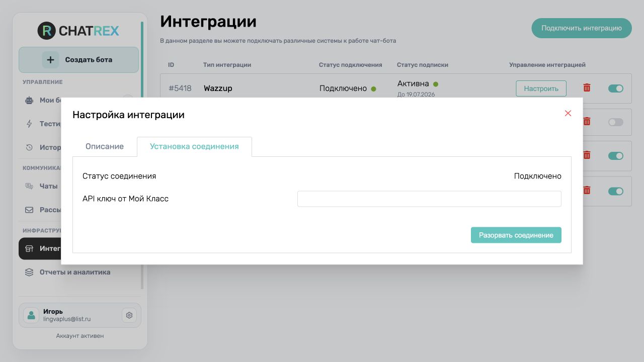Image resolution: width=644 pixels, height=362 pixels.
Task: Click trash icon beside the gray toggle
Action: point(587,121)
